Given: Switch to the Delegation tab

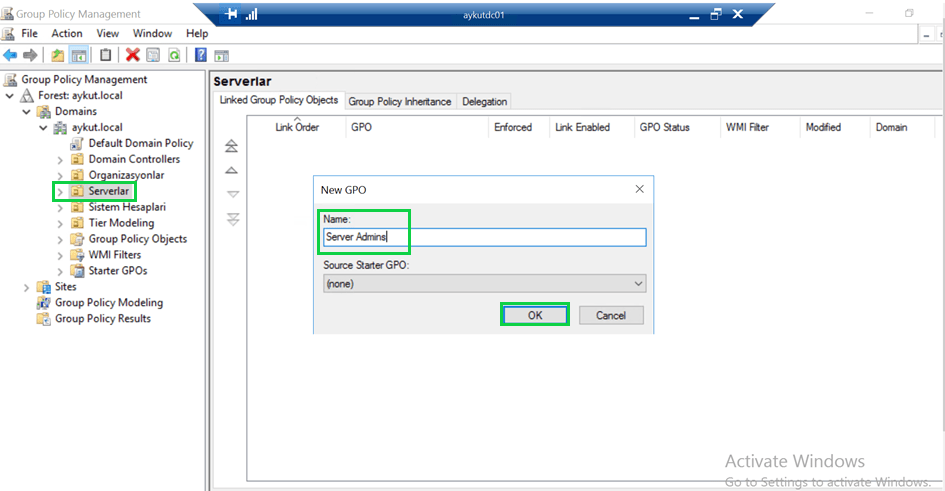Looking at the screenshot, I should (485, 101).
